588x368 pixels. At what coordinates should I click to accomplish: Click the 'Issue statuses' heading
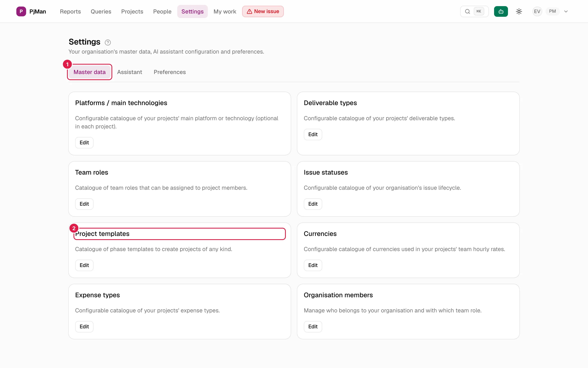[326, 172]
